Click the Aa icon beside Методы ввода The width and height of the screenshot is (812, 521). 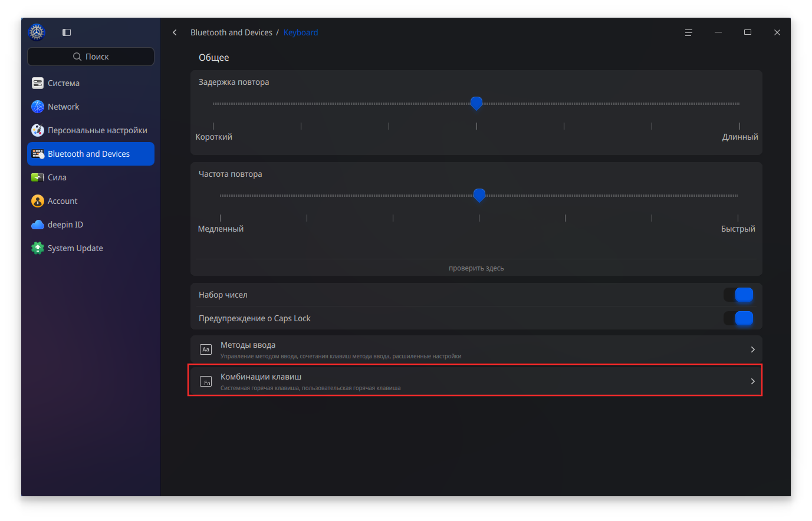(x=206, y=349)
